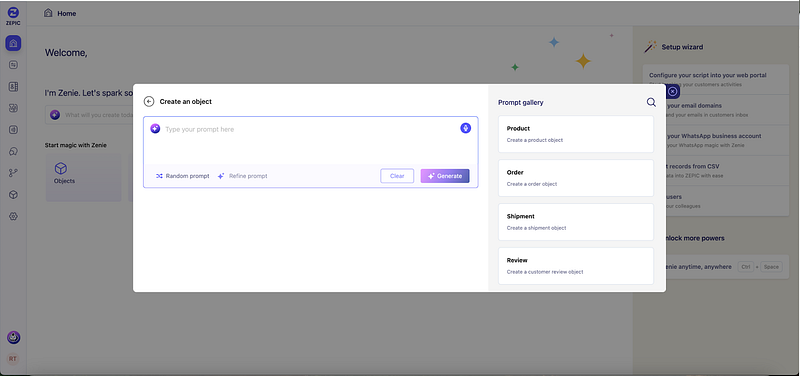
Task: Select the Review prompt card
Action: pyautogui.click(x=576, y=266)
